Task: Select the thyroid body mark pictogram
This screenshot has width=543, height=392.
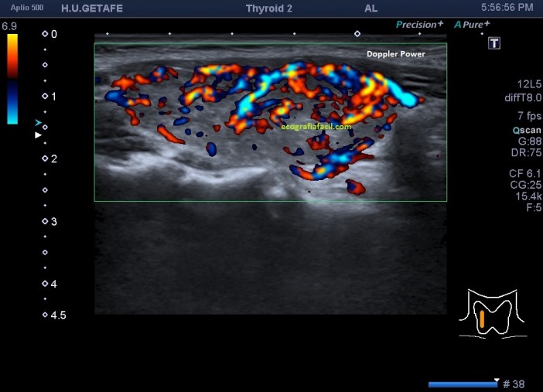Action: tap(493, 314)
